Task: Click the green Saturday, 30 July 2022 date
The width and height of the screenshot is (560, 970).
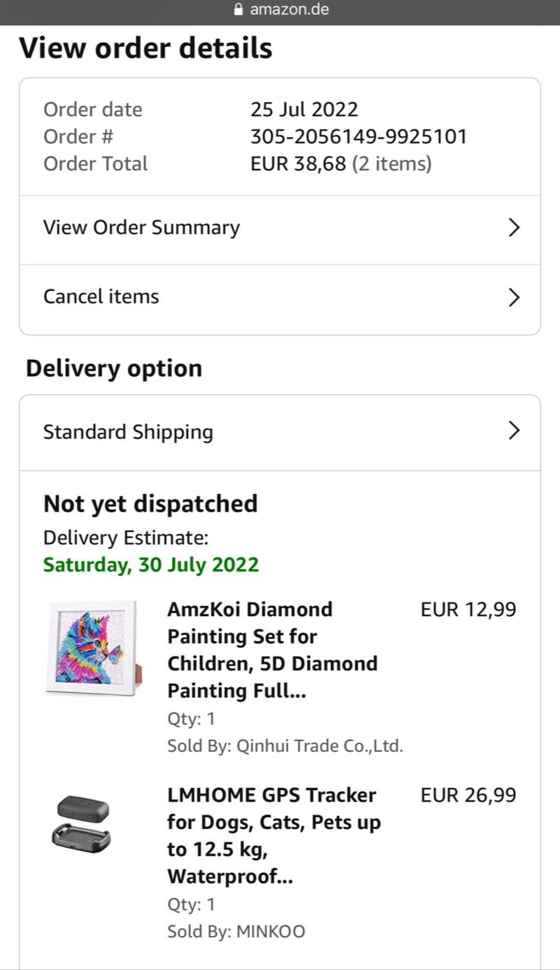Action: [x=151, y=565]
